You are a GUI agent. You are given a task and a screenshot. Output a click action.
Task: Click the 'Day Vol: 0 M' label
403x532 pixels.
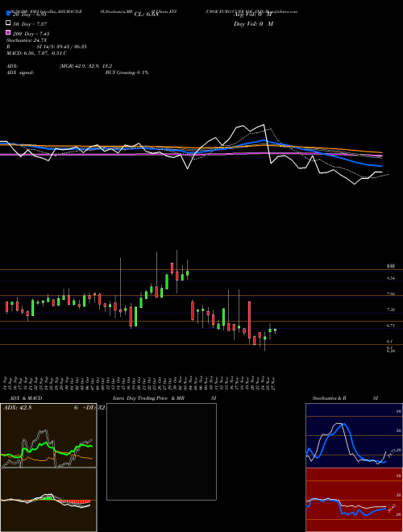click(253, 23)
